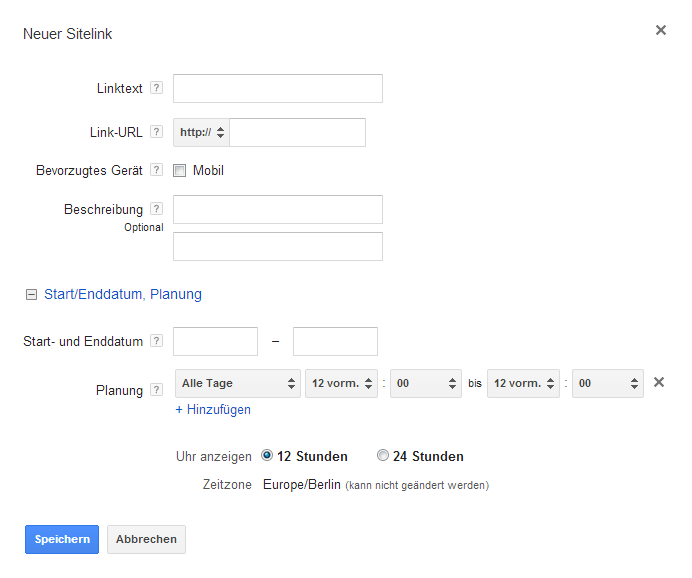Click the Abbrechen button
The width and height of the screenshot is (692, 578).
point(146,539)
